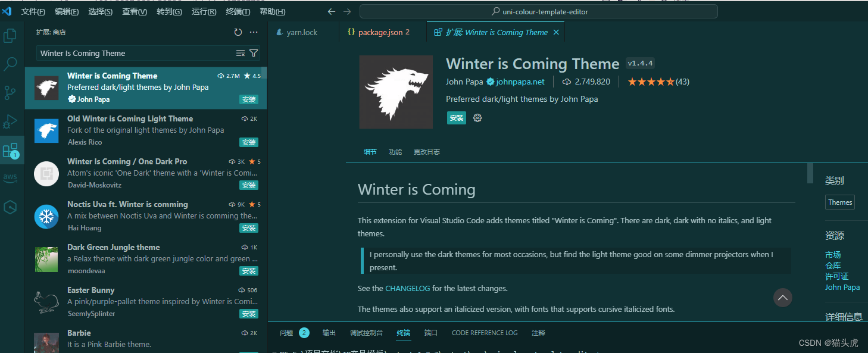Click the Themes category button
Screen dimensions: 868x353
tap(839, 202)
